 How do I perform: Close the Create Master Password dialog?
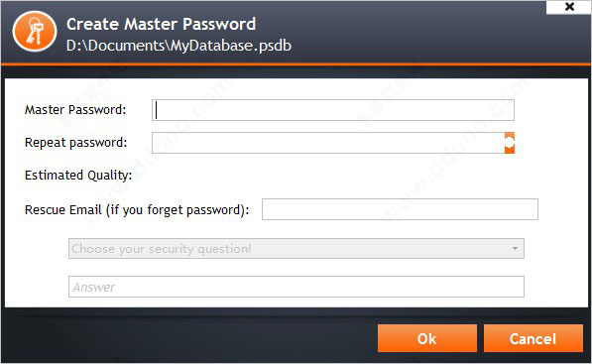coord(569,7)
